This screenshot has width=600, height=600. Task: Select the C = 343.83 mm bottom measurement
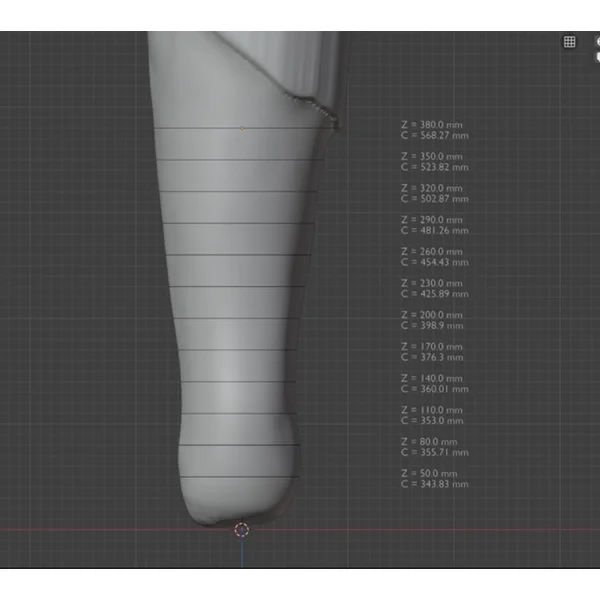433,484
